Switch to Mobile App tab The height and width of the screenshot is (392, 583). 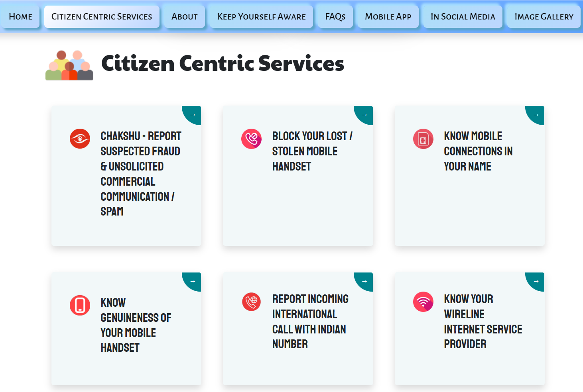pos(388,17)
